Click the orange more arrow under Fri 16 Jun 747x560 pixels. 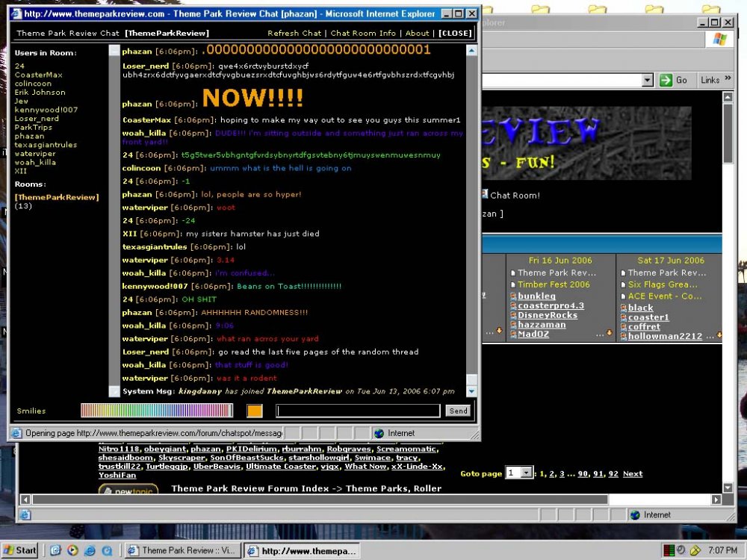click(605, 332)
